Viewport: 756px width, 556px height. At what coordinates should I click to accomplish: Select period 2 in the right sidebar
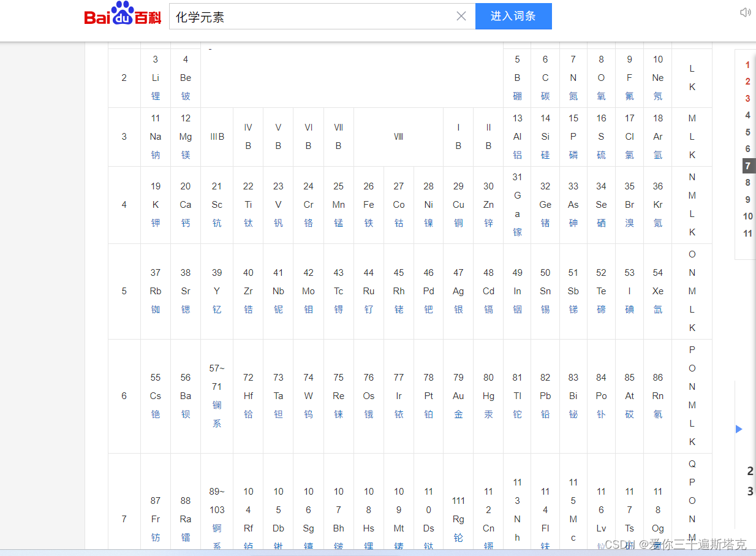pos(747,81)
